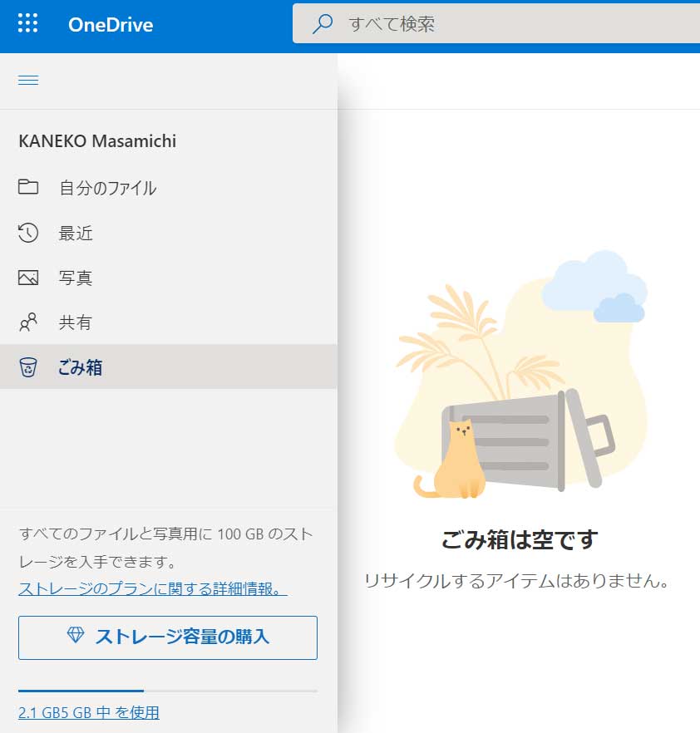Click the ストレージ容量の購入 button

click(x=168, y=637)
